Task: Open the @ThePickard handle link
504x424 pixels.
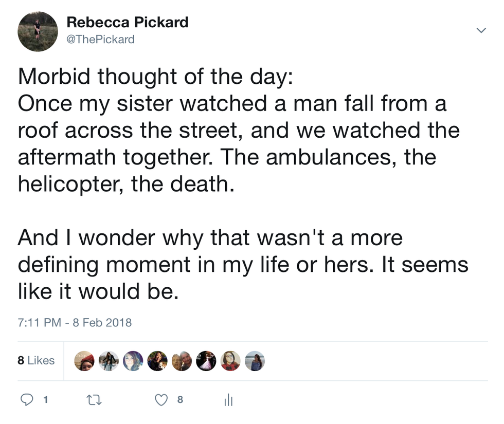Action: pyautogui.click(x=101, y=39)
